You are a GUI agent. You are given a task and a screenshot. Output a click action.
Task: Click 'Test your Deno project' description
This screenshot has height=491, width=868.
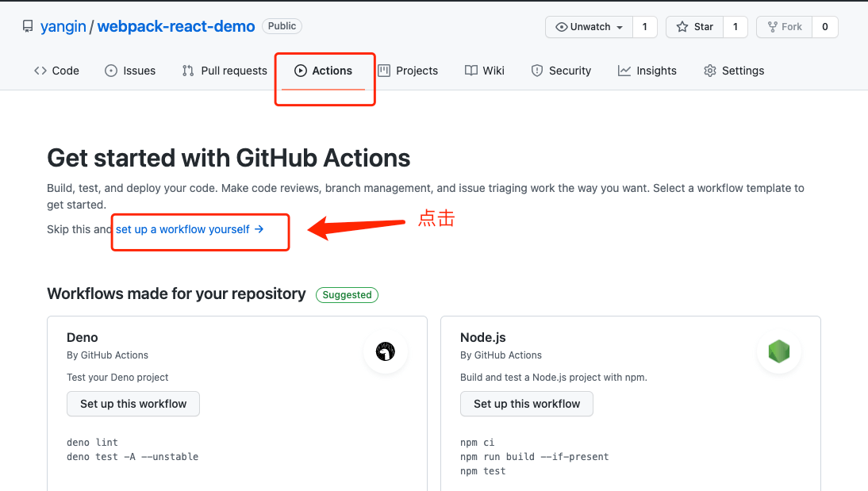pos(117,378)
